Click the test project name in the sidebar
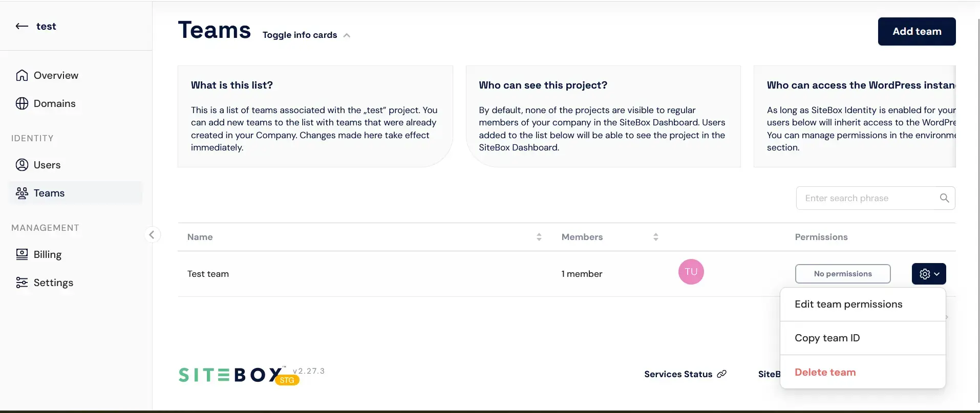This screenshot has width=980, height=413. coord(46,26)
